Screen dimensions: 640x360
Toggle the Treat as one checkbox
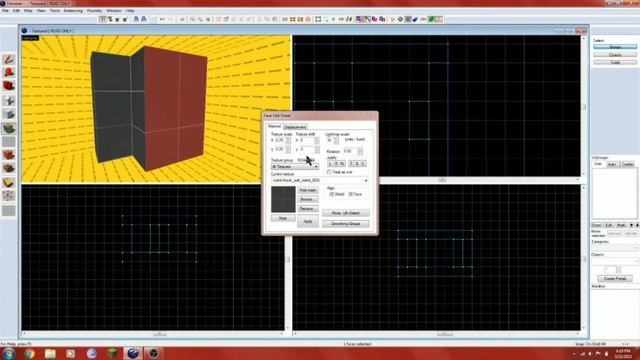329,172
